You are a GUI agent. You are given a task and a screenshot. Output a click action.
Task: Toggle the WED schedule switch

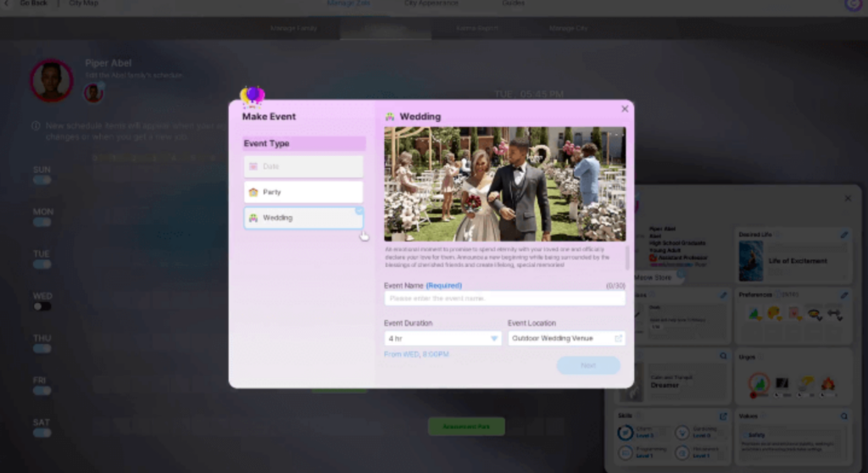[42, 307]
